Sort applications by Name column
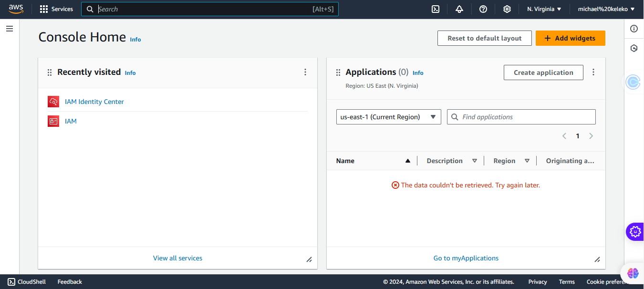The height and width of the screenshot is (289, 644). (373, 161)
